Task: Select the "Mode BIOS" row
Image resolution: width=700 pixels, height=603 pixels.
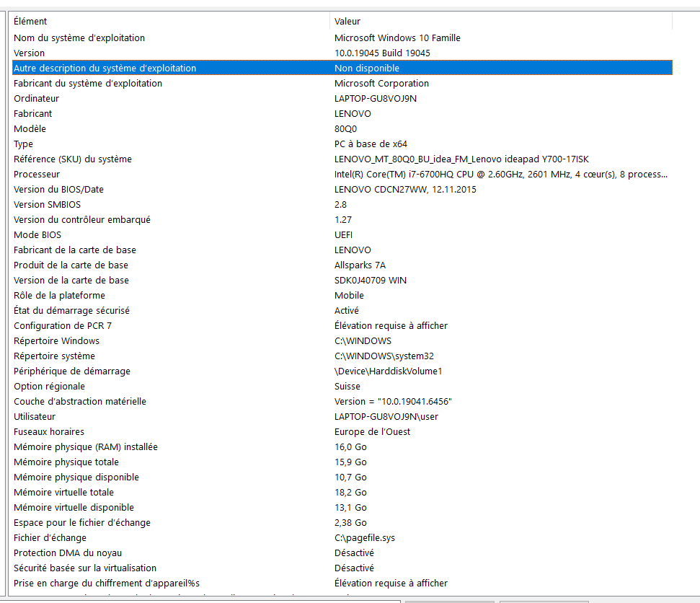Action: tap(342, 235)
